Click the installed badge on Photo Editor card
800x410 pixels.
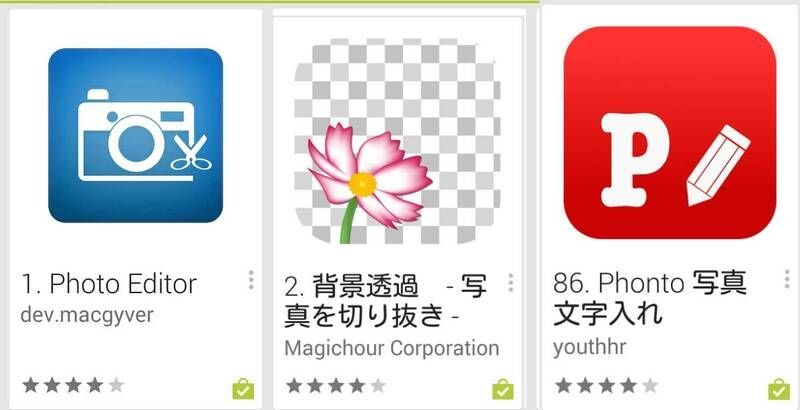pos(243,389)
